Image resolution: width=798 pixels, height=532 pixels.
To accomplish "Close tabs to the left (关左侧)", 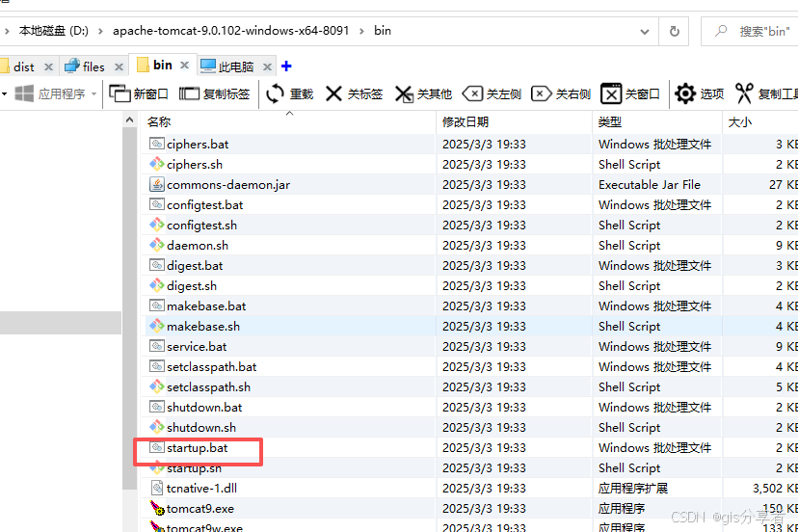I will pos(492,93).
